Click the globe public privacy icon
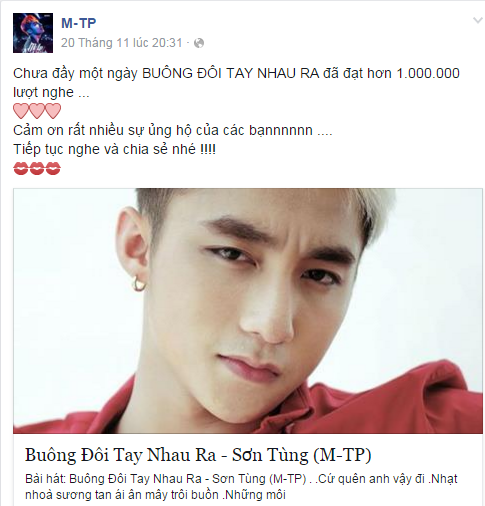 [x=199, y=43]
